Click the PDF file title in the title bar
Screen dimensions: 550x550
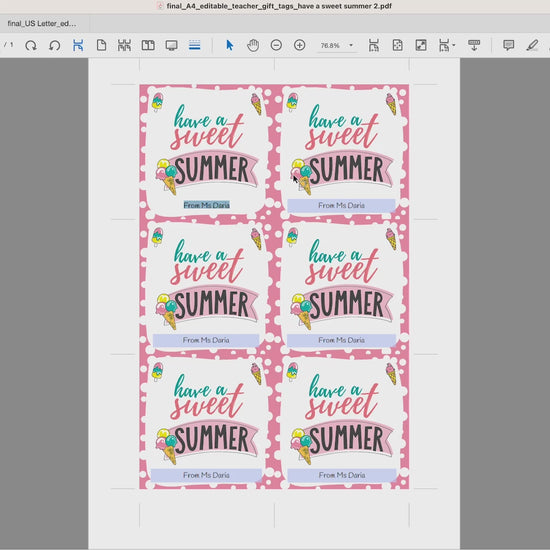279,6
